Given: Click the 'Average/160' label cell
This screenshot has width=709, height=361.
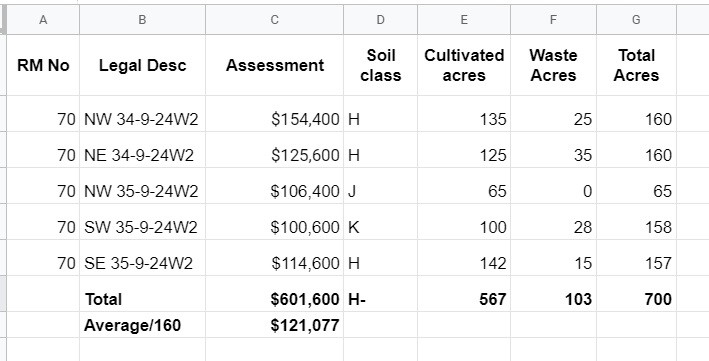Looking at the screenshot, I should 142,325.
